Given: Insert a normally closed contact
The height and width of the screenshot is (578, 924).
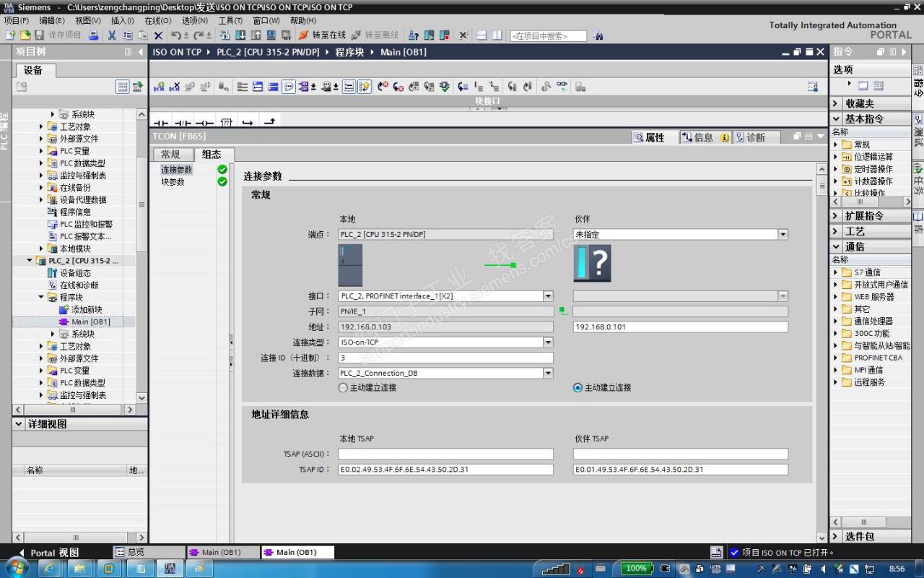Looking at the screenshot, I should (x=183, y=122).
